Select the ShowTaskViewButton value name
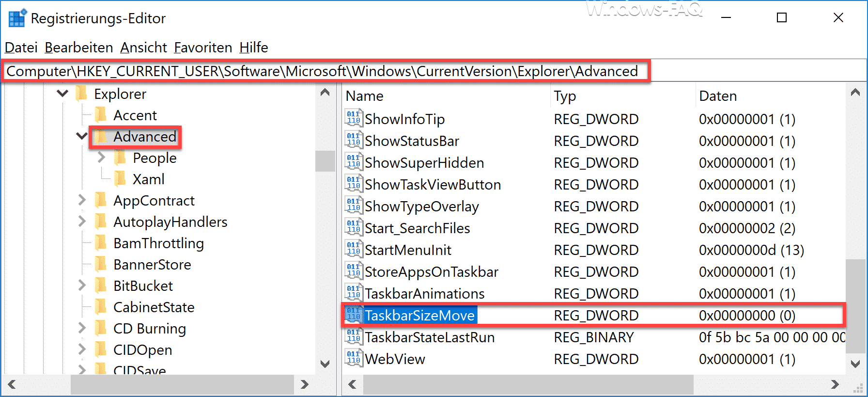 tap(433, 185)
